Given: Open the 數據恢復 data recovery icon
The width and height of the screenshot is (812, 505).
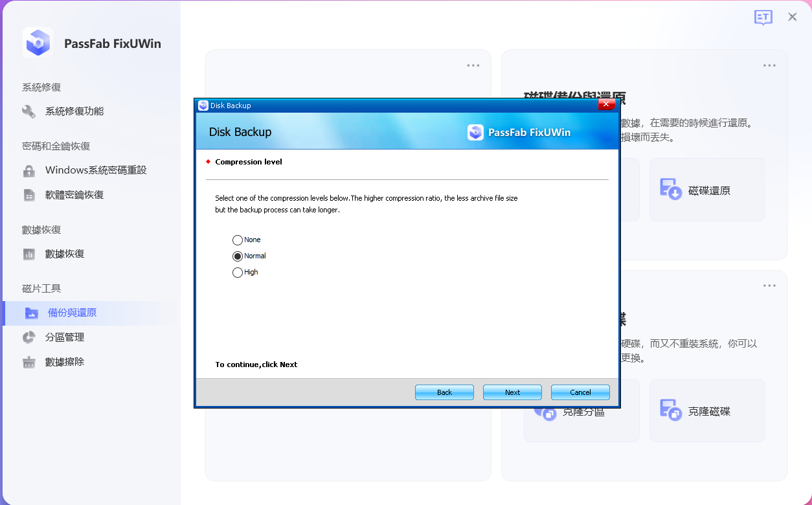Looking at the screenshot, I should (28, 253).
